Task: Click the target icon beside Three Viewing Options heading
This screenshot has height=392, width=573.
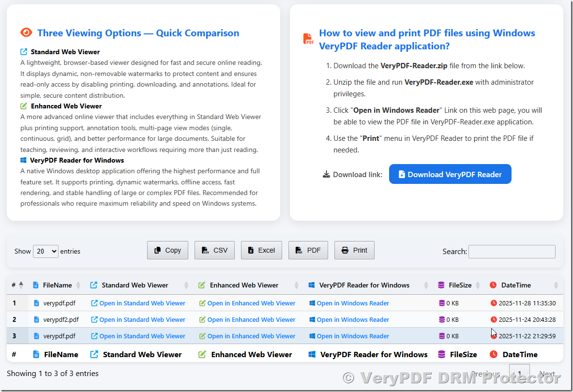Action: pos(27,33)
